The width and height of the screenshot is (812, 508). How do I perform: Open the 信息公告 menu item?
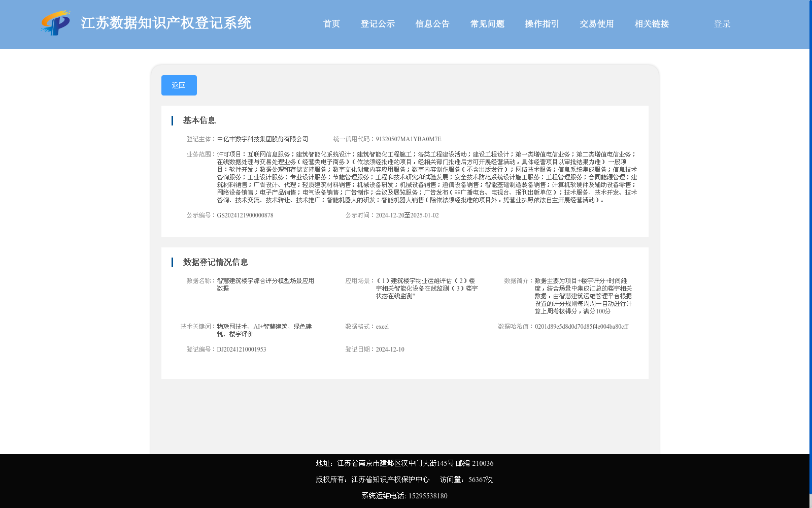point(432,24)
